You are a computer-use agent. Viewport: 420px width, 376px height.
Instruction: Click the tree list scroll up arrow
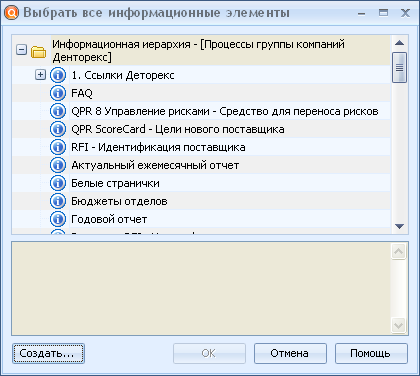399,43
